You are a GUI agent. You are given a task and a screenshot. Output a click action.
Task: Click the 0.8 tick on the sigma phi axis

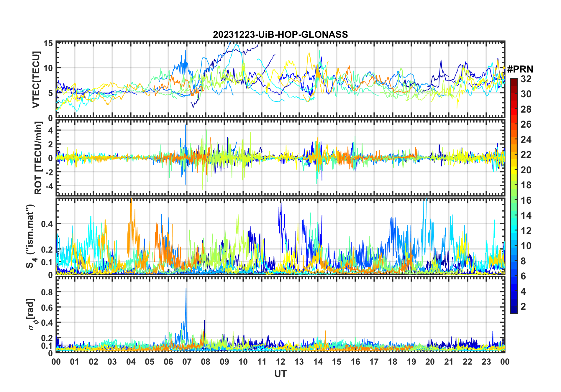pyautogui.click(x=47, y=292)
